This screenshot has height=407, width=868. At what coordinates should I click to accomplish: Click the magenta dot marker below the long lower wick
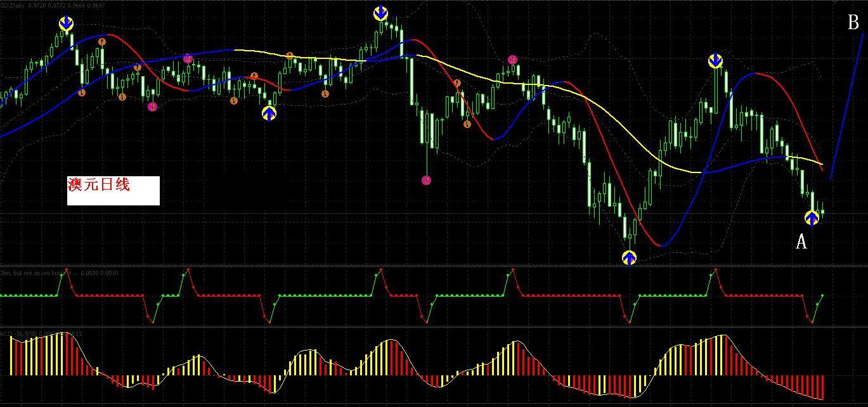[x=427, y=181]
